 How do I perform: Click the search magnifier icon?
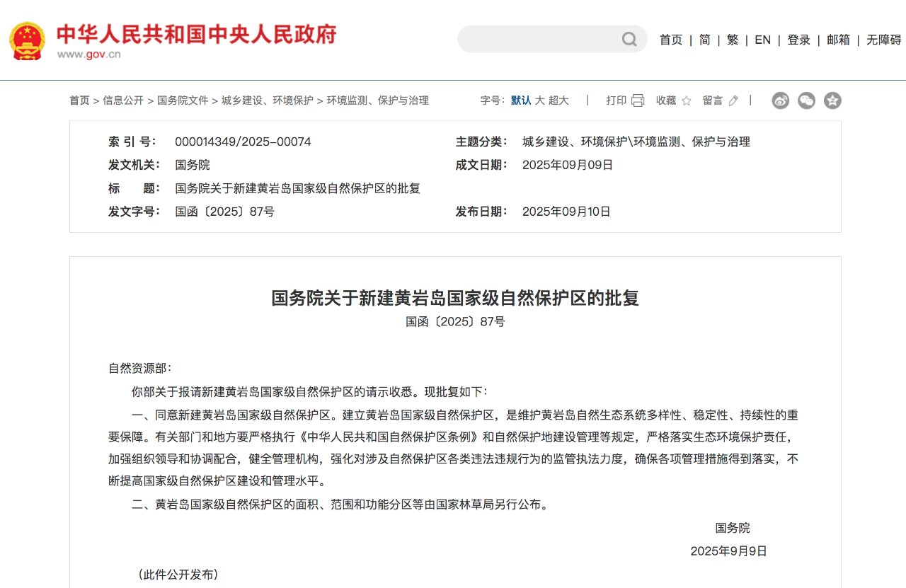pyautogui.click(x=629, y=40)
